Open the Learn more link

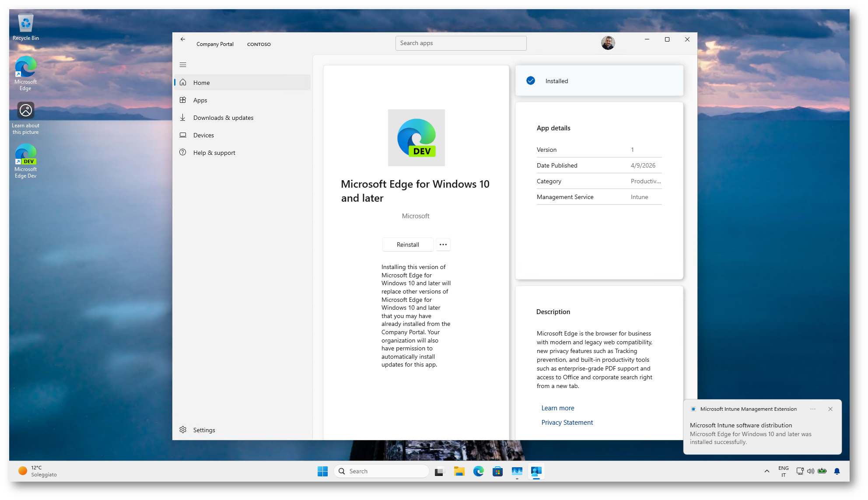(x=557, y=408)
